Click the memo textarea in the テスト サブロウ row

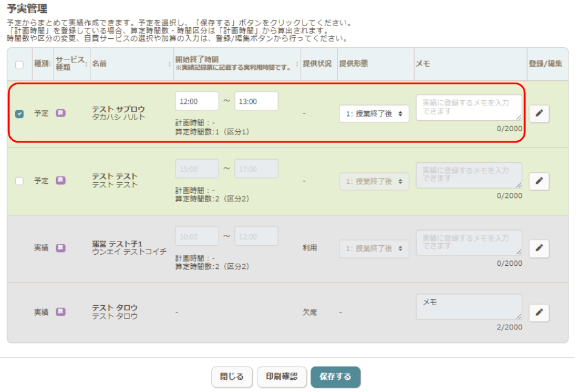(468, 107)
